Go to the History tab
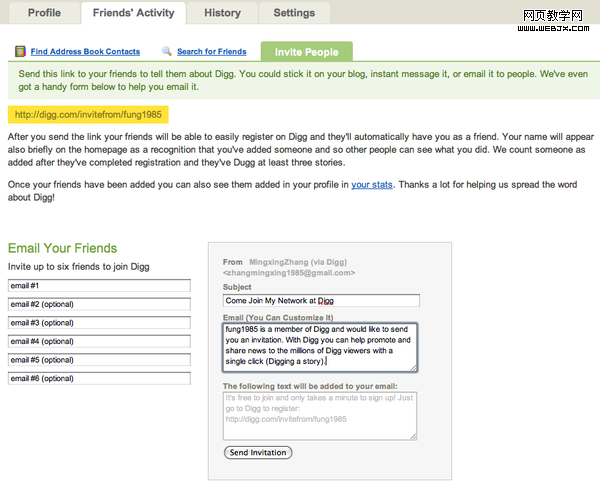600x481 pixels. pos(221,13)
